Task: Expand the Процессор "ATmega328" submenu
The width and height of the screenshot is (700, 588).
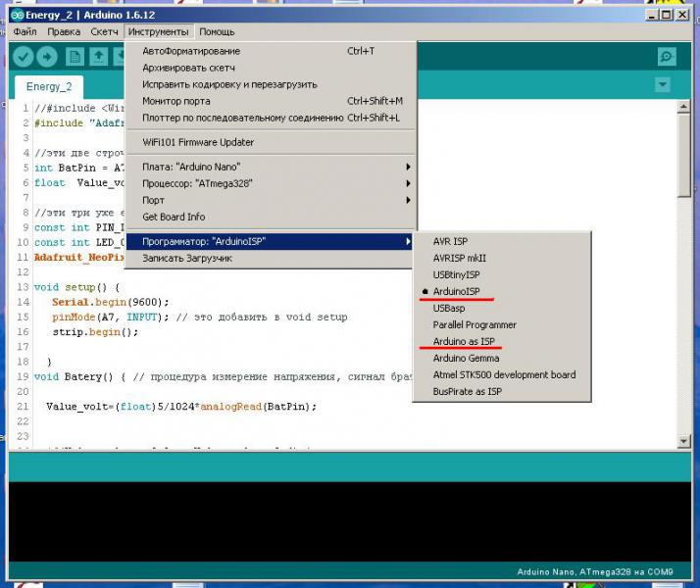Action: coord(271,183)
